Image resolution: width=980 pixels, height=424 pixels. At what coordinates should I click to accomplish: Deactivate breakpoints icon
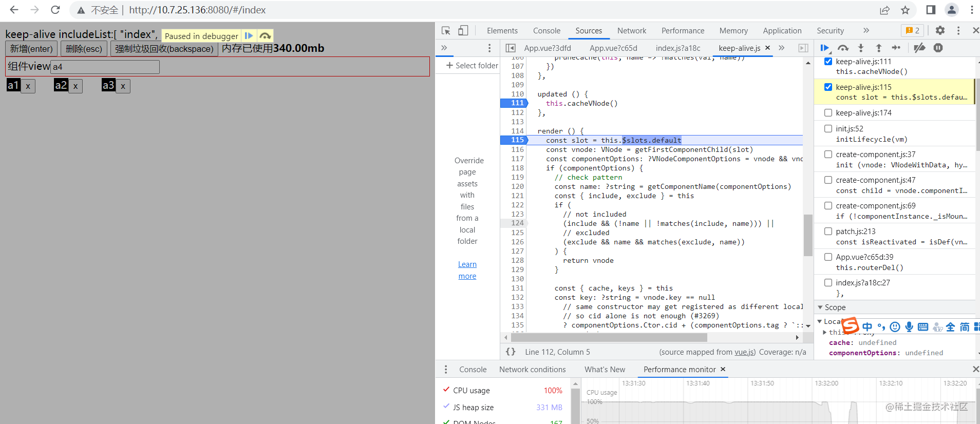[919, 48]
